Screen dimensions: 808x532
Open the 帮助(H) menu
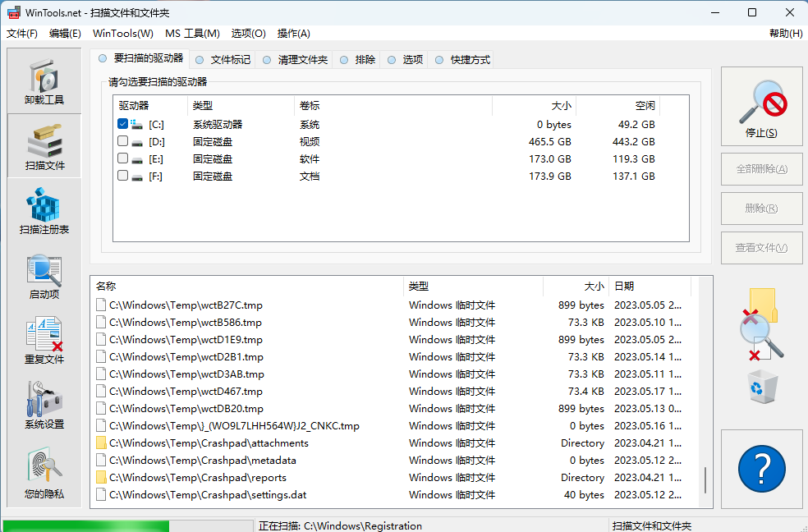(786, 34)
